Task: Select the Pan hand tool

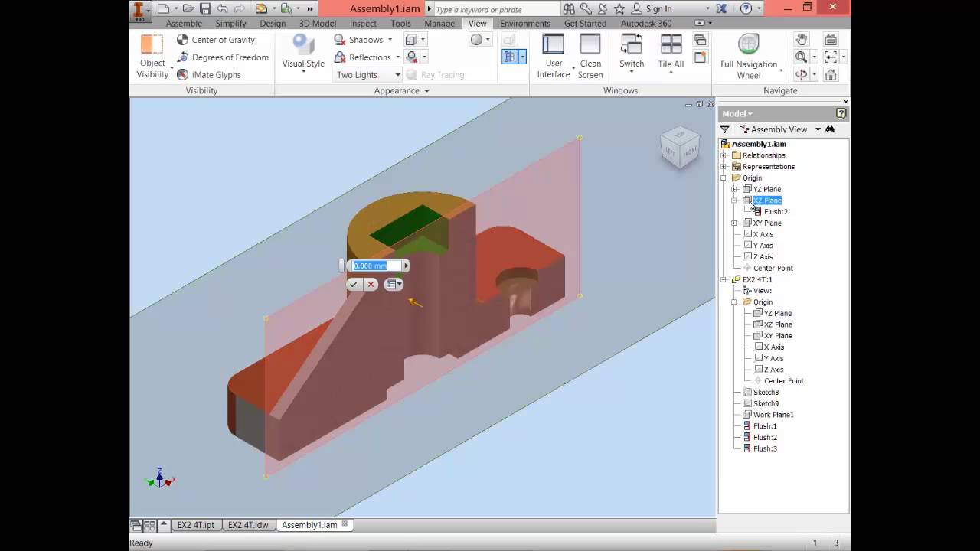Action: click(x=801, y=40)
